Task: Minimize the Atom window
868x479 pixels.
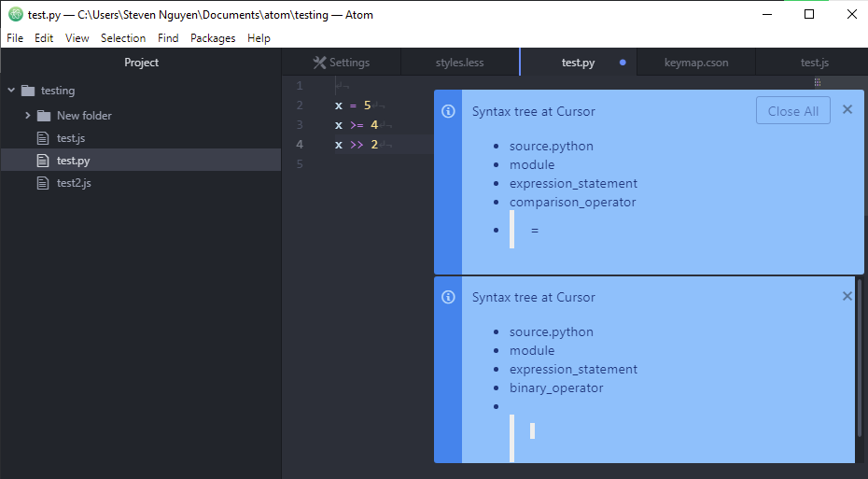Action: [x=766, y=14]
